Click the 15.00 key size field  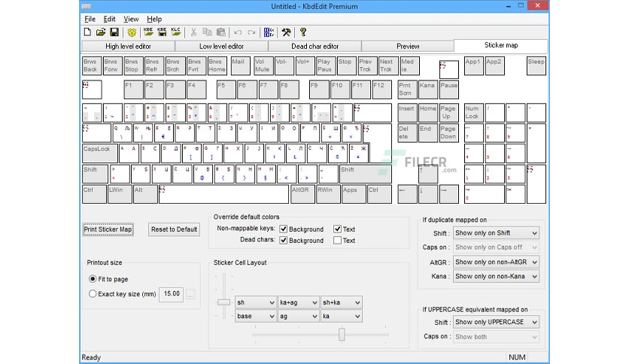click(x=172, y=294)
